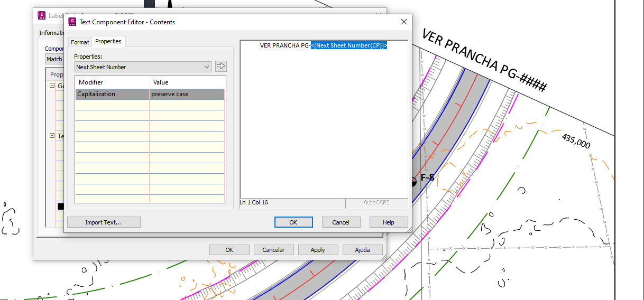Viewport: 644px width, 300px height.
Task: Click the Ajuda button
Action: click(362, 250)
